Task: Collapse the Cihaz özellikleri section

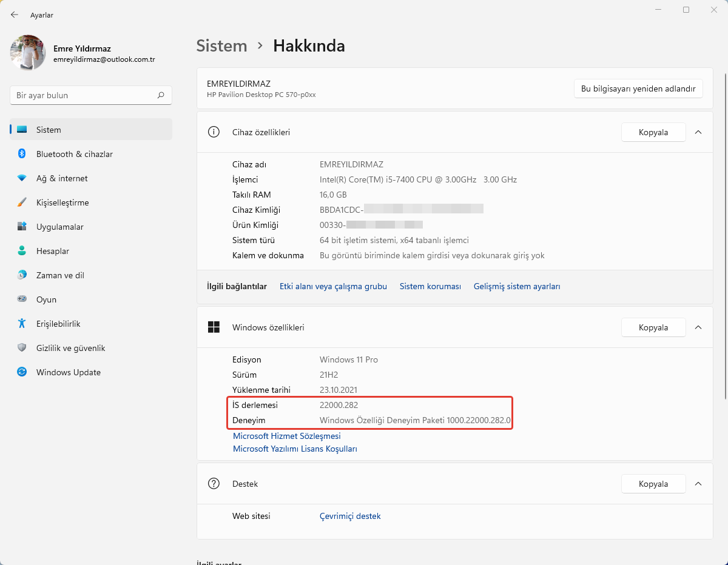Action: (x=698, y=132)
